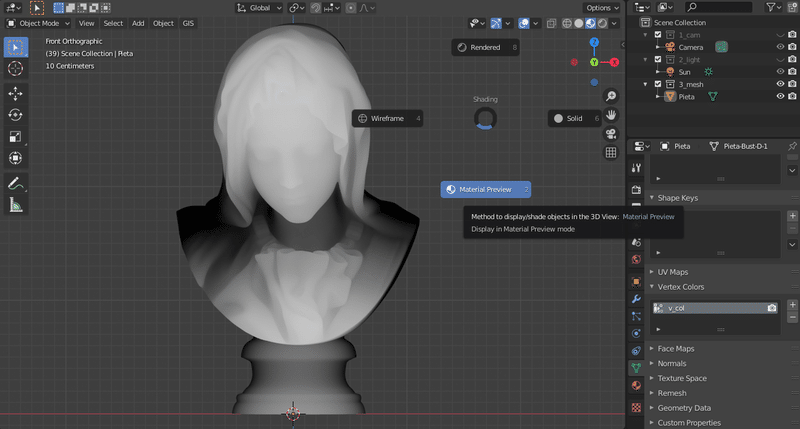Click the X axis on navigation gizmo
This screenshot has width=800, height=429.
click(614, 62)
